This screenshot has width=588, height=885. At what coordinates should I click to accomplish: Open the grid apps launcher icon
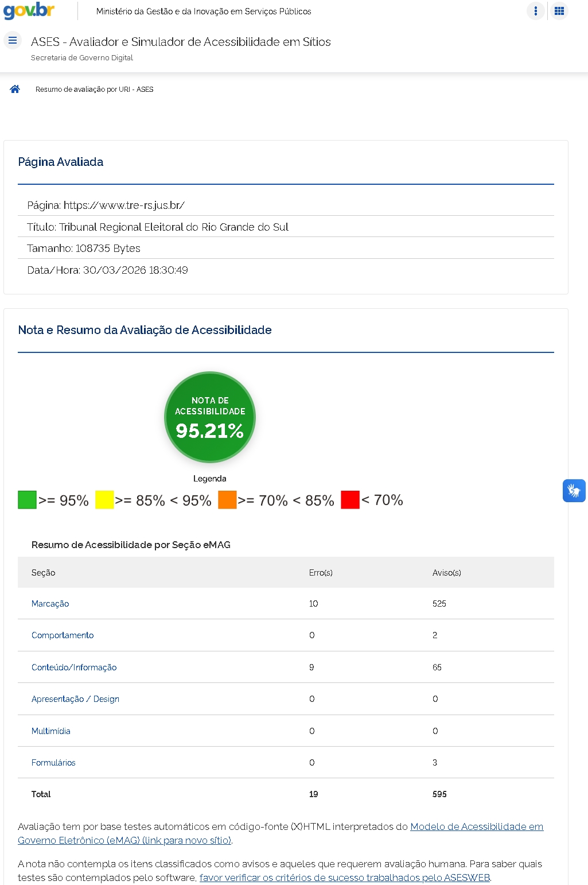[x=559, y=11]
